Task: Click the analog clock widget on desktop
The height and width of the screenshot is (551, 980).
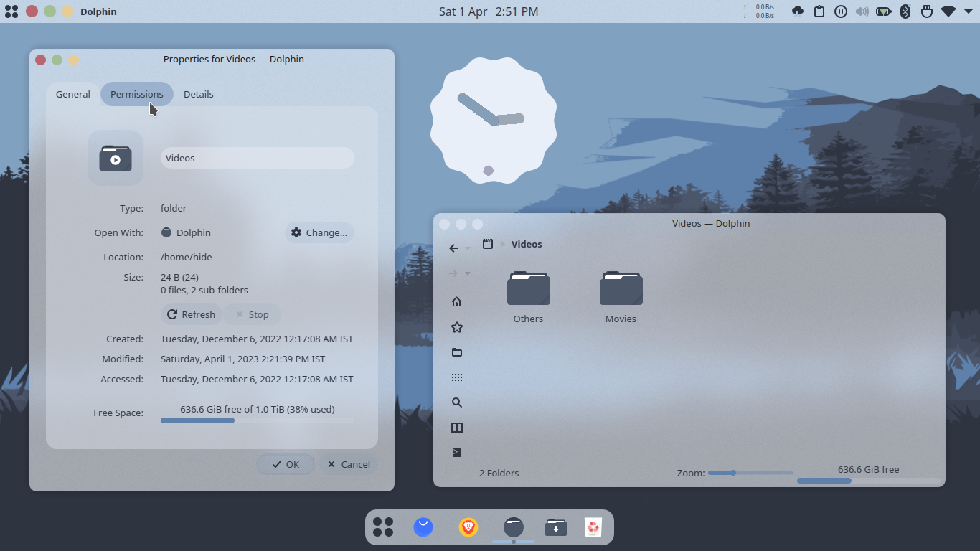Action: (493, 121)
